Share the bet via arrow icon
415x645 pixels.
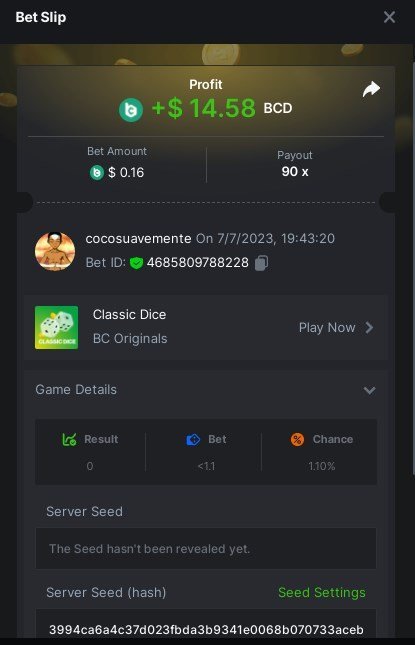point(371,89)
